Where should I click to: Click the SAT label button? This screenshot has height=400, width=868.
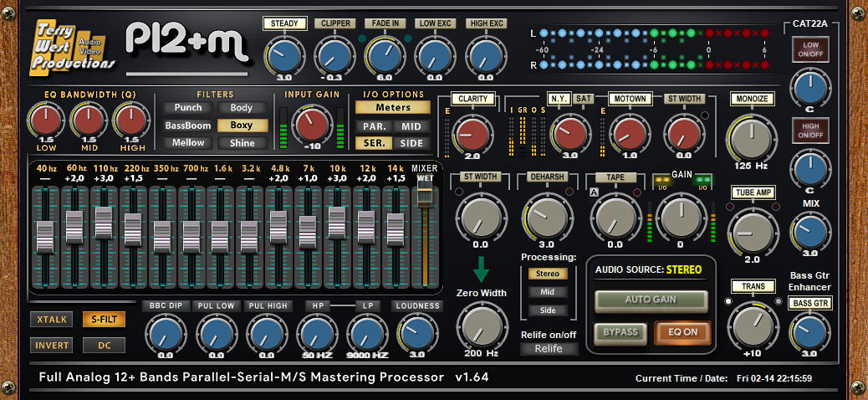[x=582, y=99]
